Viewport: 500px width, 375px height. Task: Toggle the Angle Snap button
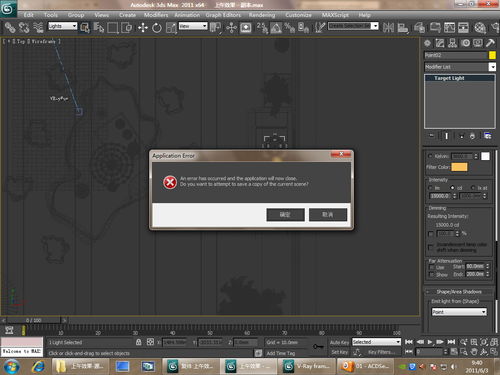(276, 27)
